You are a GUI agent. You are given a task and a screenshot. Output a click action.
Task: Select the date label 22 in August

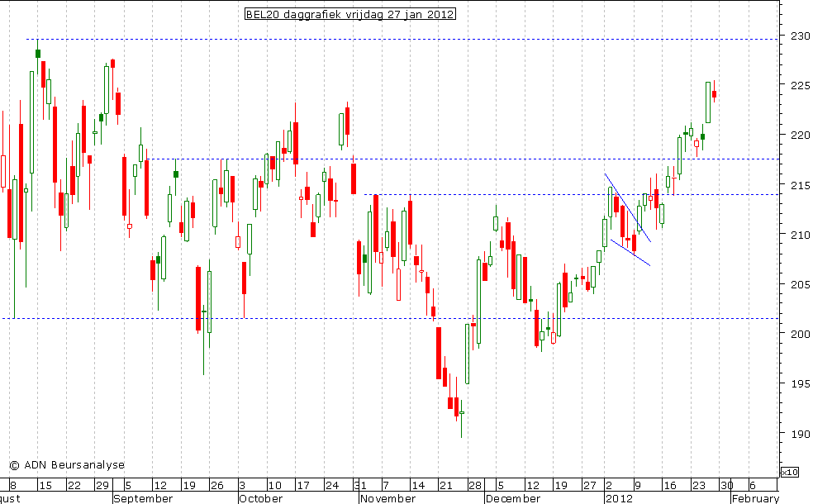coord(74,486)
